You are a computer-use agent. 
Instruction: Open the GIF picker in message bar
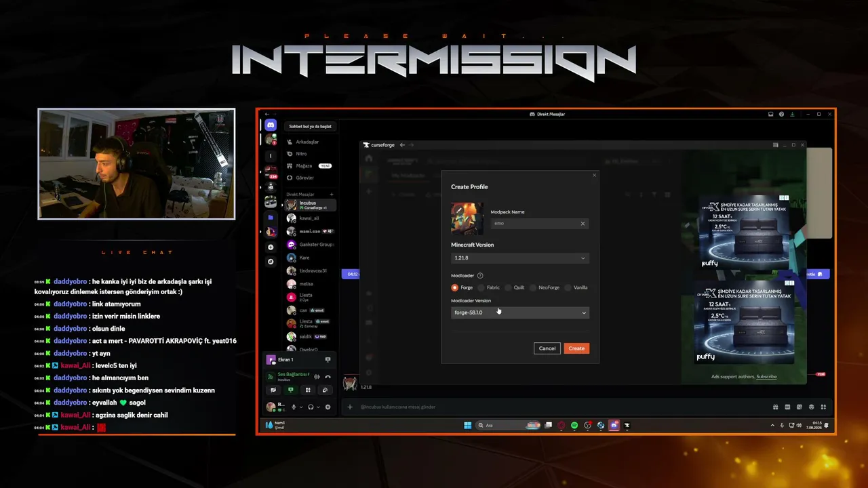click(787, 407)
